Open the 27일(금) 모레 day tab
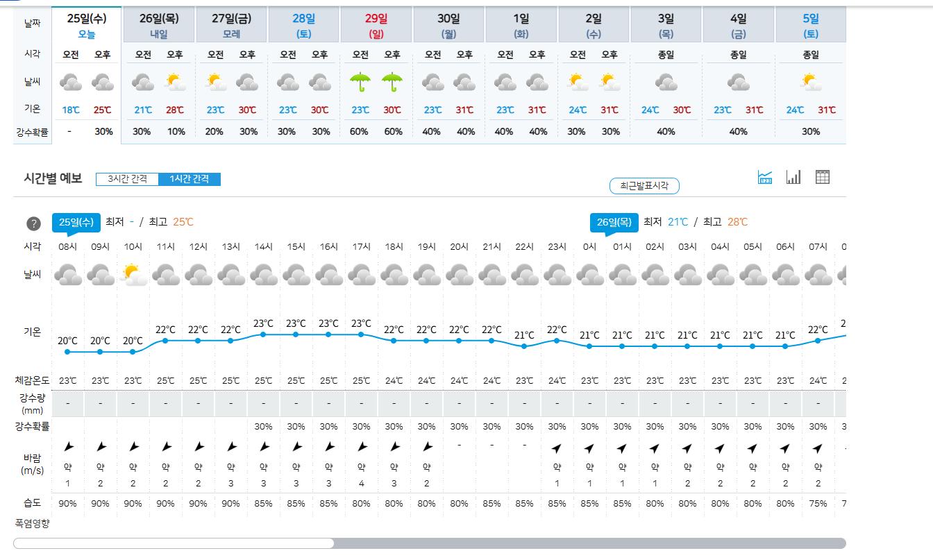This screenshot has width=933, height=560. click(231, 25)
